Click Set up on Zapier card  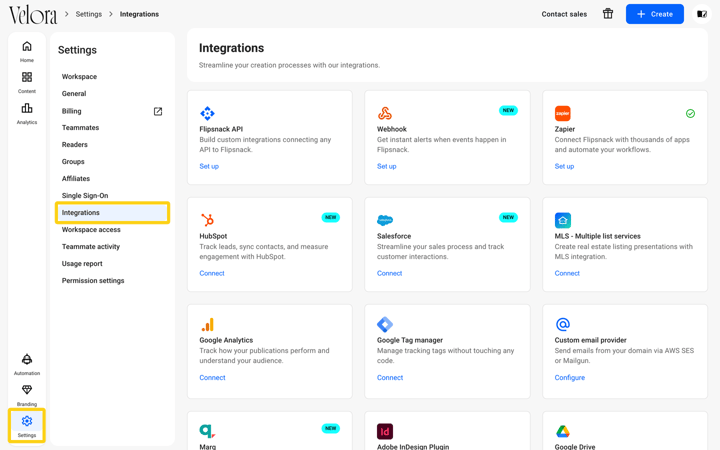(x=564, y=166)
